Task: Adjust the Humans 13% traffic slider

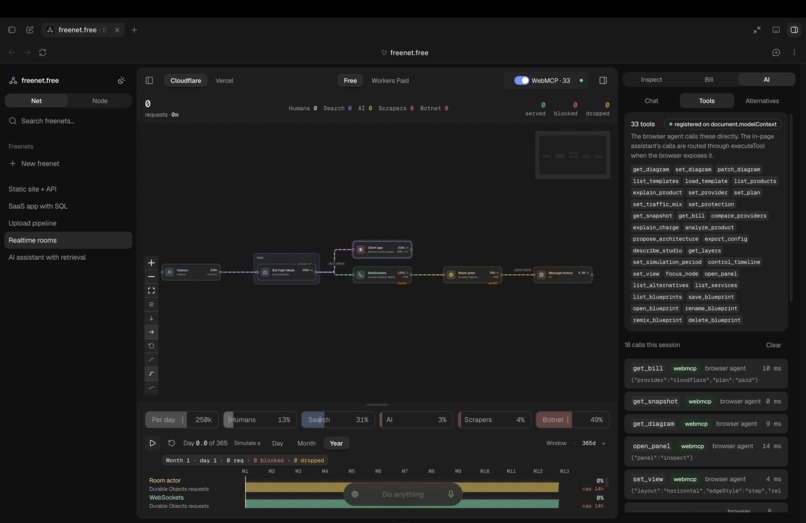Action: point(260,420)
